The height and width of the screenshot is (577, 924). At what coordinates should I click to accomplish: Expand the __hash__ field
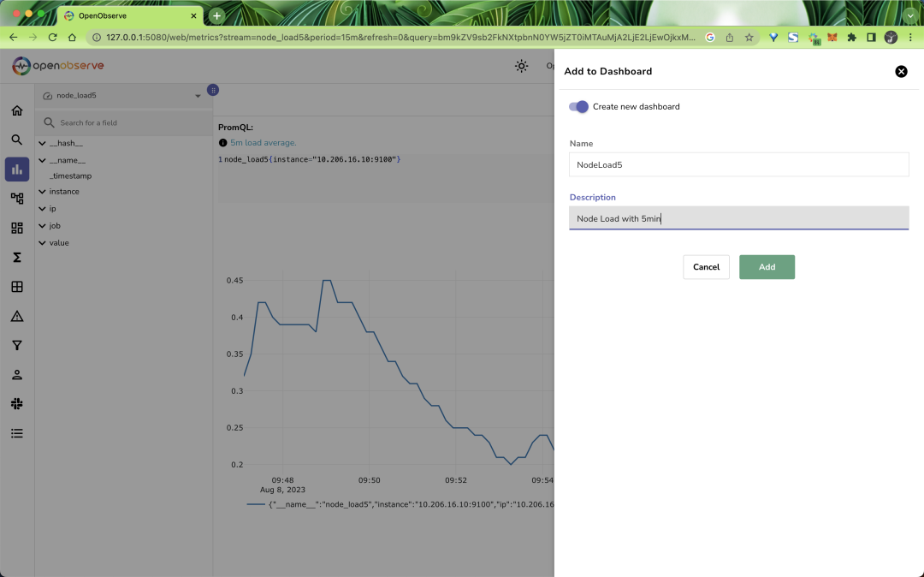(43, 143)
